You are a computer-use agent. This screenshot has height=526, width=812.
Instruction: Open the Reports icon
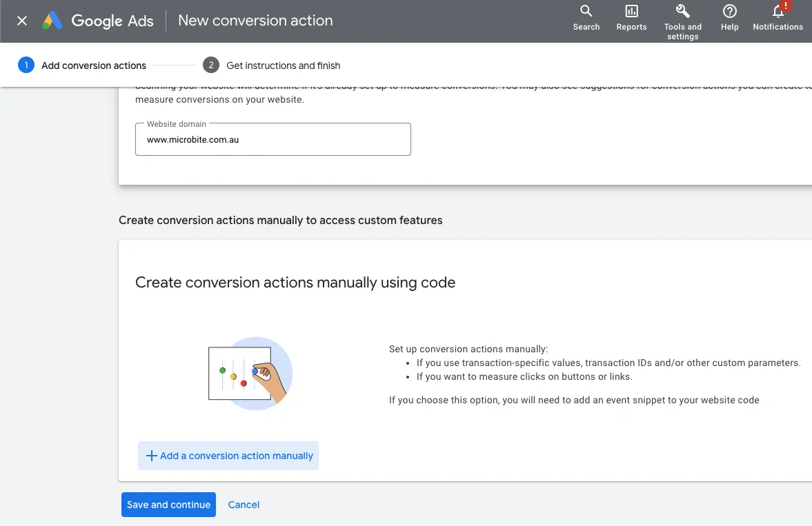(x=631, y=17)
